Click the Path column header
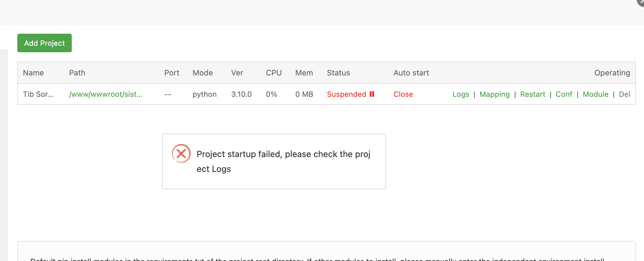This screenshot has height=261, width=644. [x=77, y=73]
